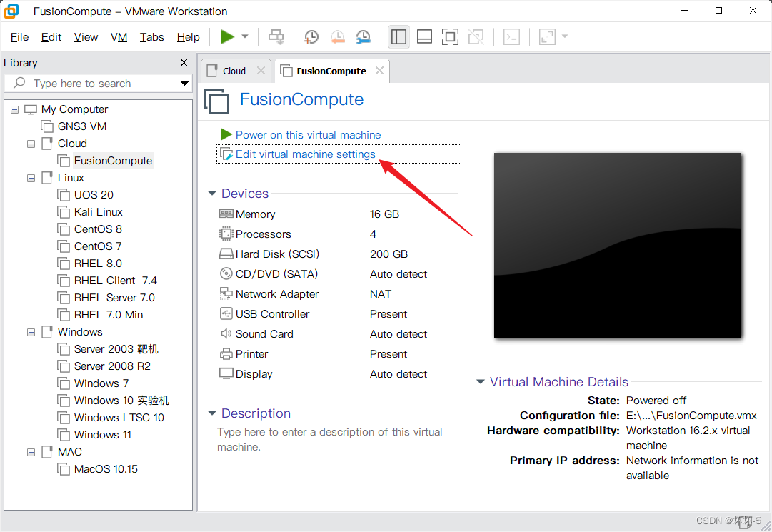This screenshot has width=772, height=532.
Task: Select FusionCompute in the library tree
Action: point(114,161)
